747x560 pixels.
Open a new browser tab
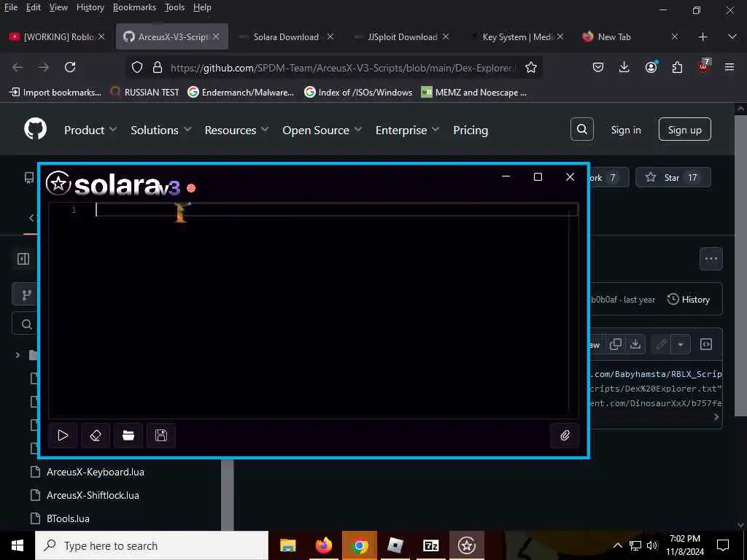pyautogui.click(x=703, y=36)
